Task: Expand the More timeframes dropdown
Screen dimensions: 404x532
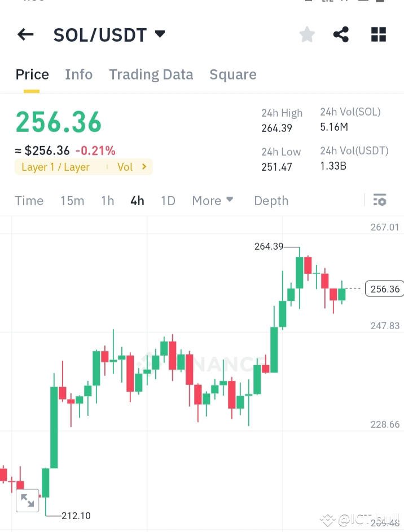Action: tap(212, 201)
